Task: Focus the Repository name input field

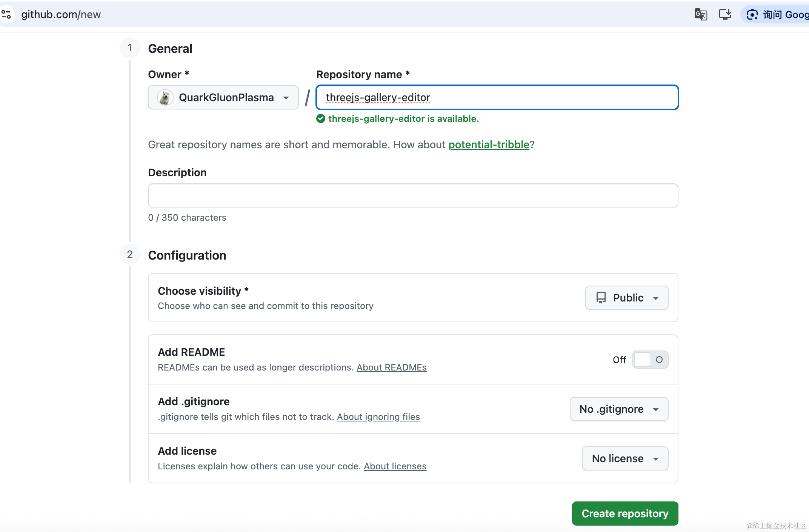Action: (497, 97)
